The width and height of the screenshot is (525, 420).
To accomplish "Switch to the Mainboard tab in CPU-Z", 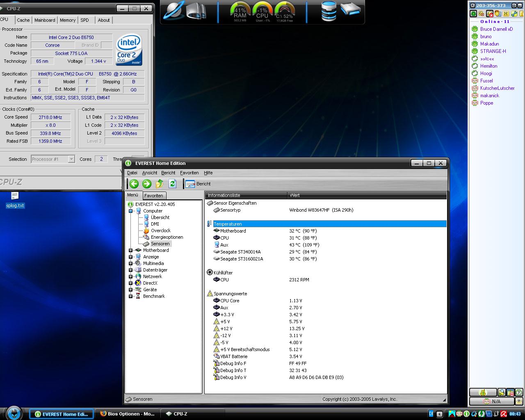I will point(45,20).
